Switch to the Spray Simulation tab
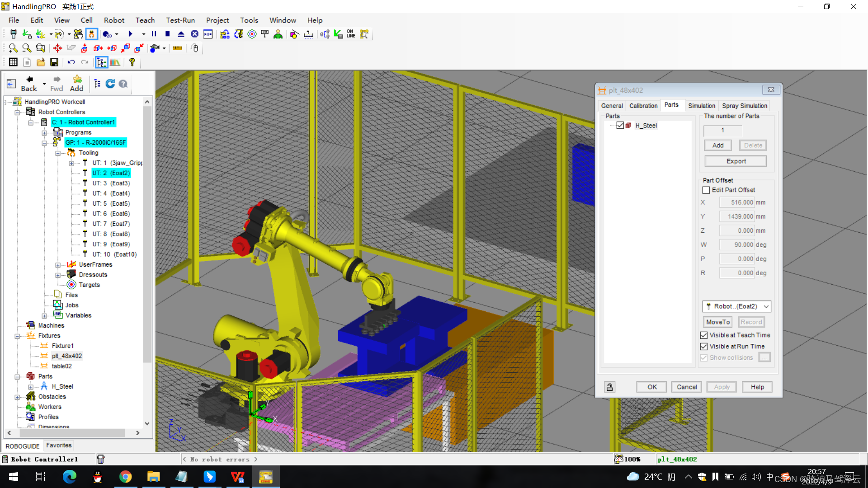The width and height of the screenshot is (868, 488). (744, 106)
